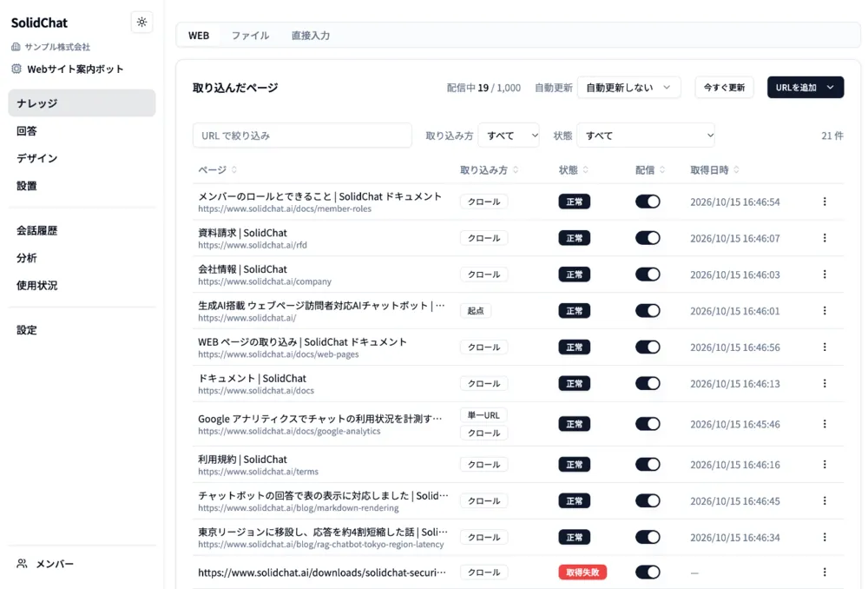Open the solidchat.ai/company URL link

click(265, 281)
